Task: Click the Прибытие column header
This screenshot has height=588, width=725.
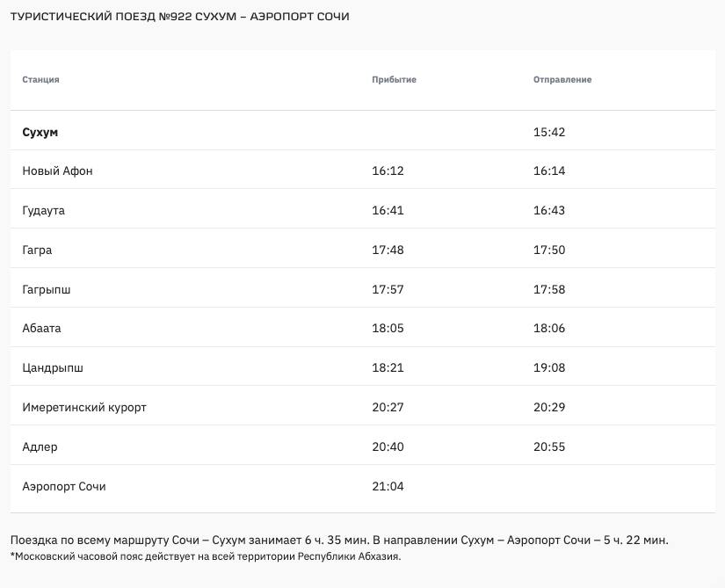Action: 394,80
